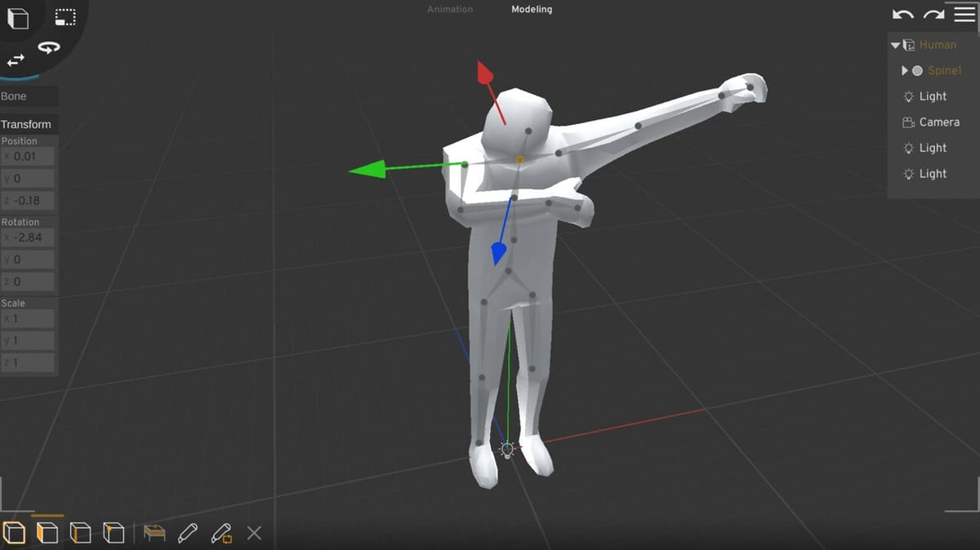Viewport: 980px width, 550px height.
Task: Click the Spine1 bone circle icon
Action: click(x=917, y=71)
